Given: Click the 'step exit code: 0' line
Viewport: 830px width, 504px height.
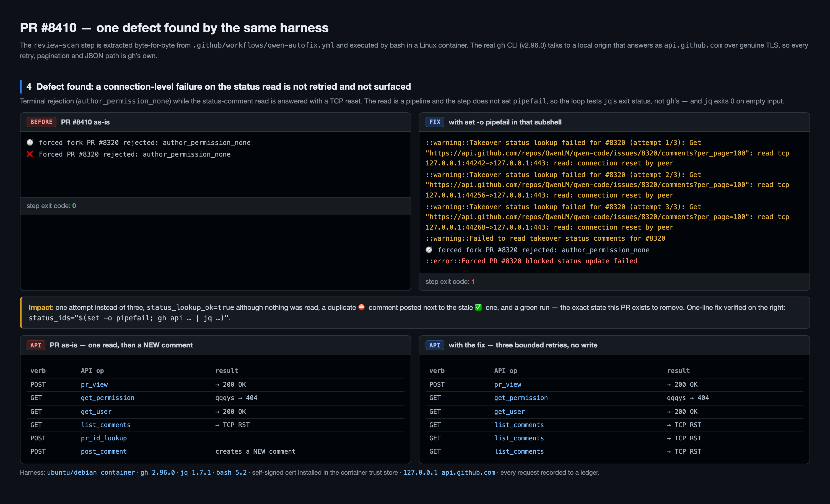Looking at the screenshot, I should coord(51,206).
